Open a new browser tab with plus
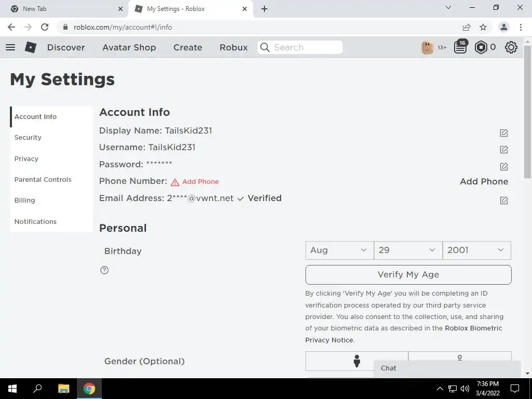This screenshot has width=532, height=399. click(x=264, y=9)
